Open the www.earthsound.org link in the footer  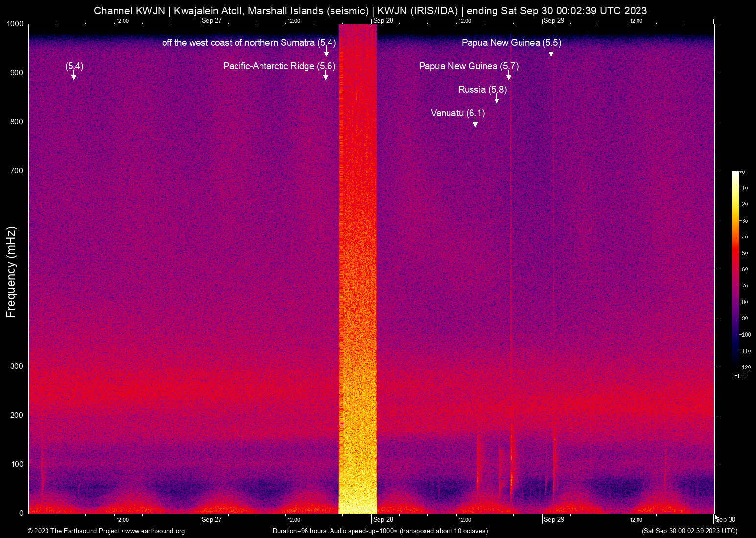point(155,531)
